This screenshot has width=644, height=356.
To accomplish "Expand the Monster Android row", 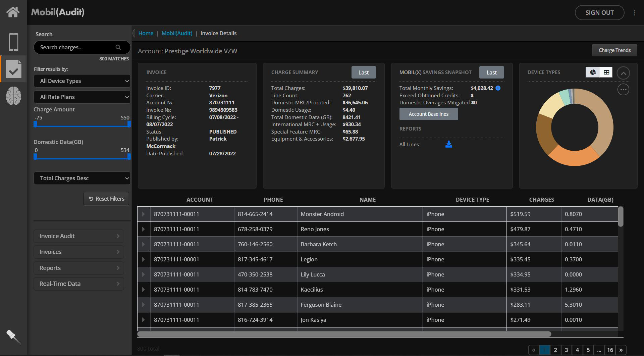I will 144,214.
